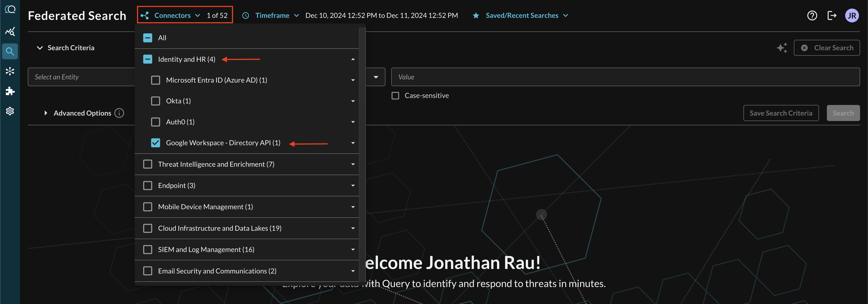Click the Saved/Recent Searches star icon
The height and width of the screenshot is (304, 868).
tap(476, 16)
